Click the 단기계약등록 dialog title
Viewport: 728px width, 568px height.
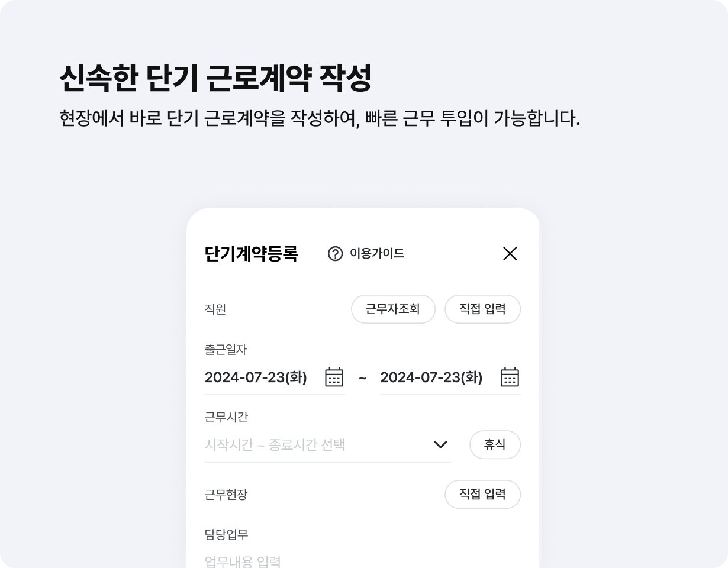point(251,254)
